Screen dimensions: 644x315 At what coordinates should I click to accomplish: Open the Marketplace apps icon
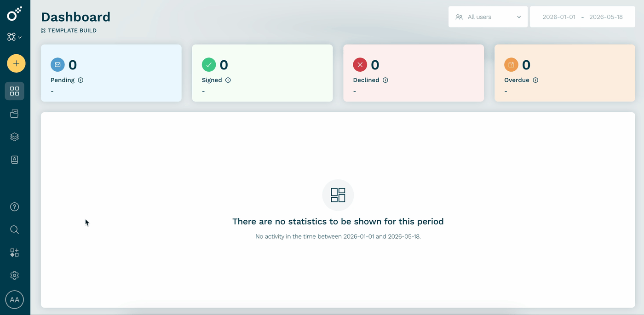click(x=15, y=252)
